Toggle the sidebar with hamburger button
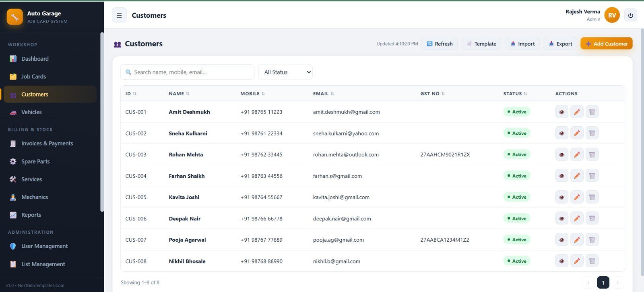The image size is (644, 292). tap(119, 15)
